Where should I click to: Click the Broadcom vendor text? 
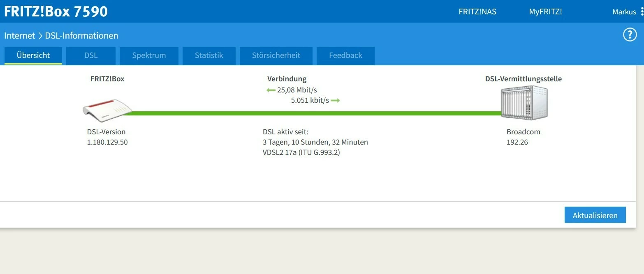click(x=524, y=132)
